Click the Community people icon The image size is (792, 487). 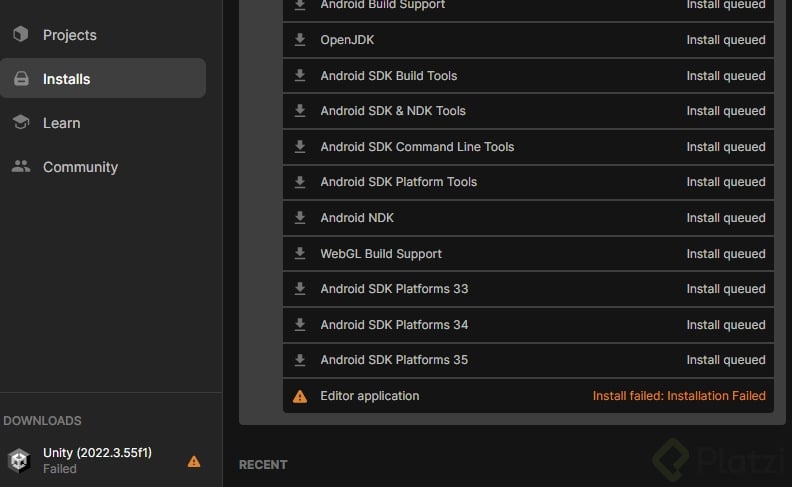click(x=20, y=167)
